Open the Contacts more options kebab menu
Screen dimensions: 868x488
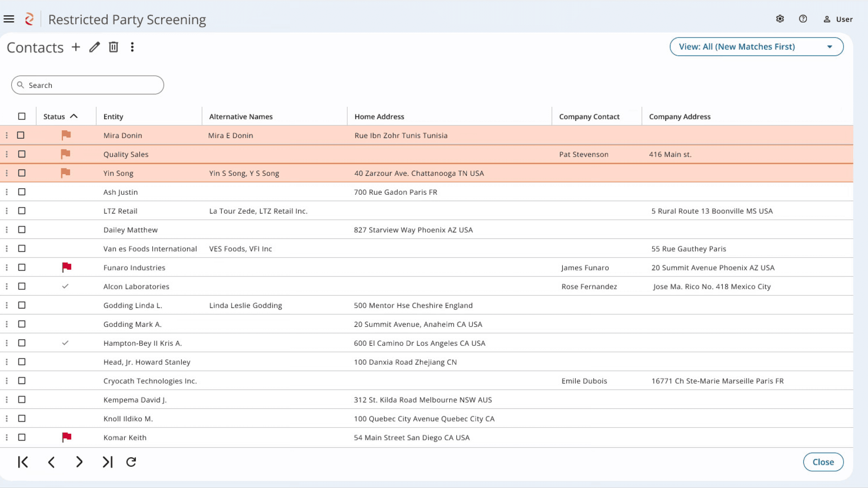point(132,47)
